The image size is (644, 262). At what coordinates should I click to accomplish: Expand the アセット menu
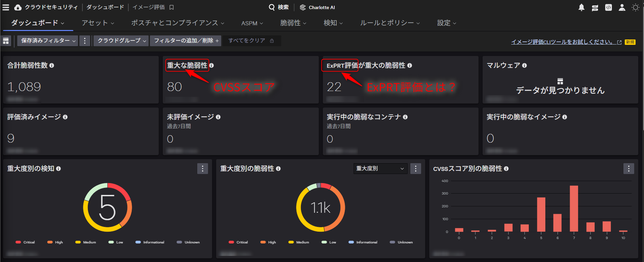pos(98,23)
